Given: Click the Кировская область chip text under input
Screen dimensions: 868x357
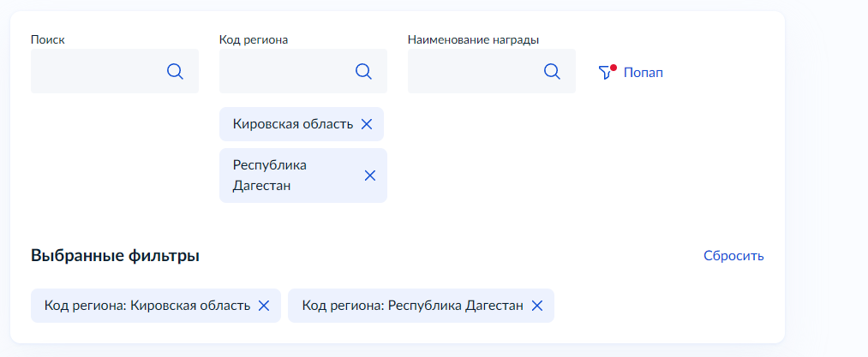Looking at the screenshot, I should pos(292,124).
